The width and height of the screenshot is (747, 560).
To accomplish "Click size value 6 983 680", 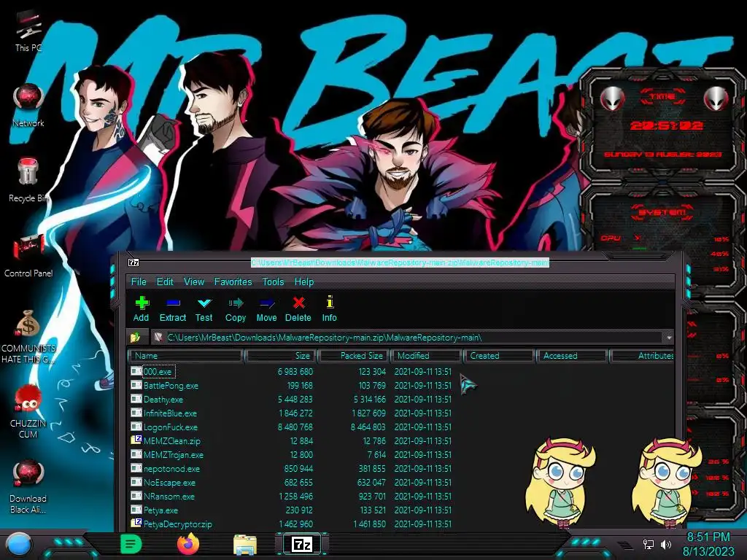I will pos(295,371).
